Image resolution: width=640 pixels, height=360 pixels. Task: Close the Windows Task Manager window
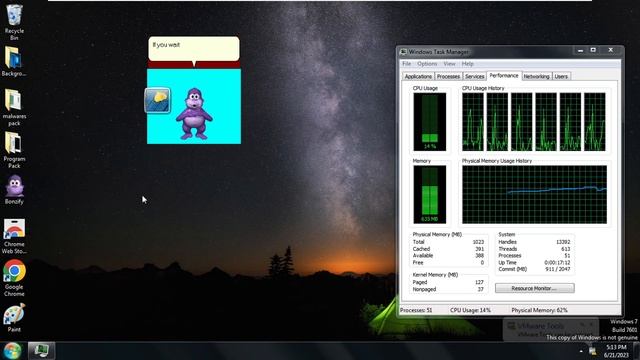[x=611, y=50]
